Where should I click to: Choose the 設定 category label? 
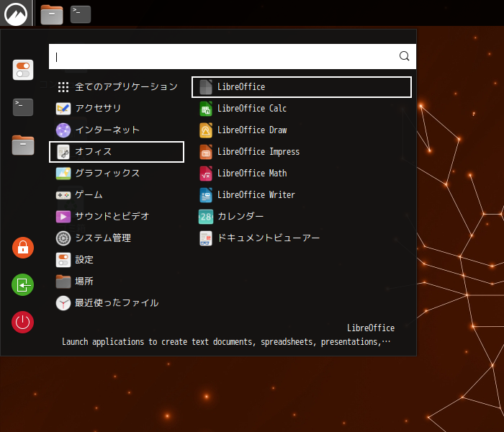coord(84,259)
